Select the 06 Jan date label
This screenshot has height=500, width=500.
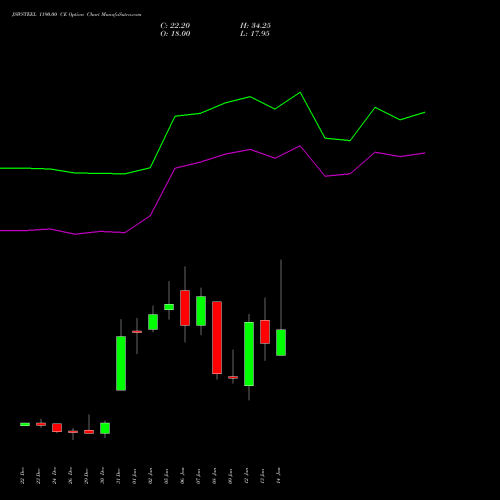[x=182, y=476]
